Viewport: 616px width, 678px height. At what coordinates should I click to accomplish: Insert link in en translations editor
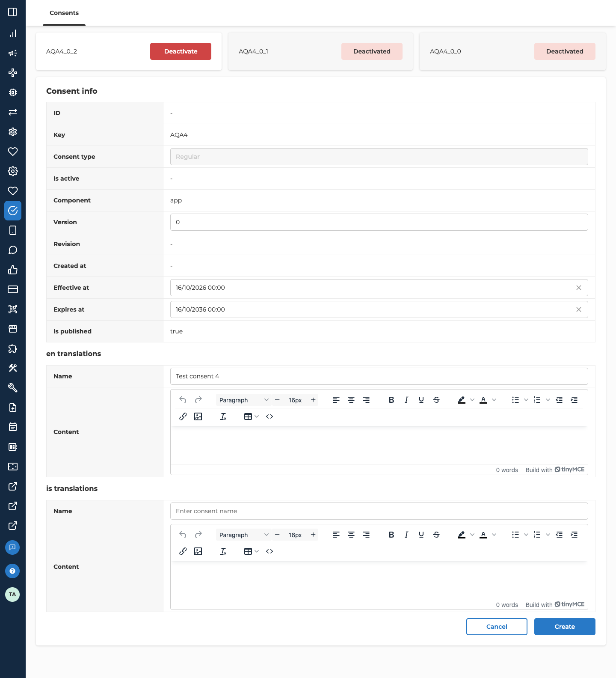[183, 416]
